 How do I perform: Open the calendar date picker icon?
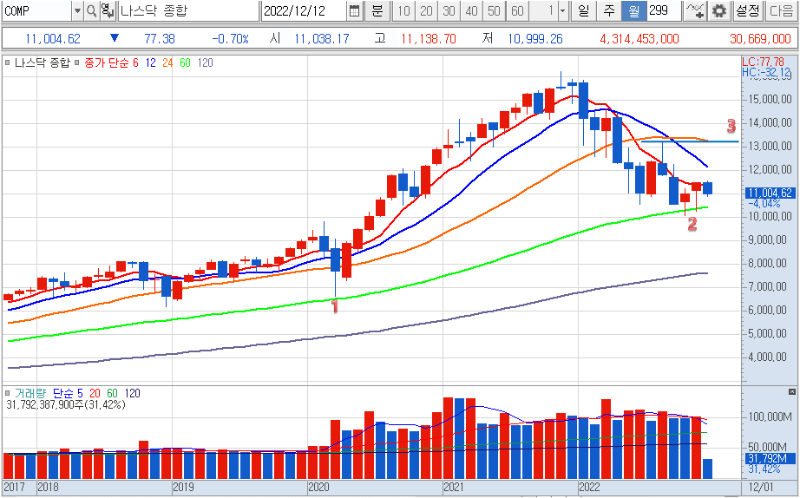355,11
